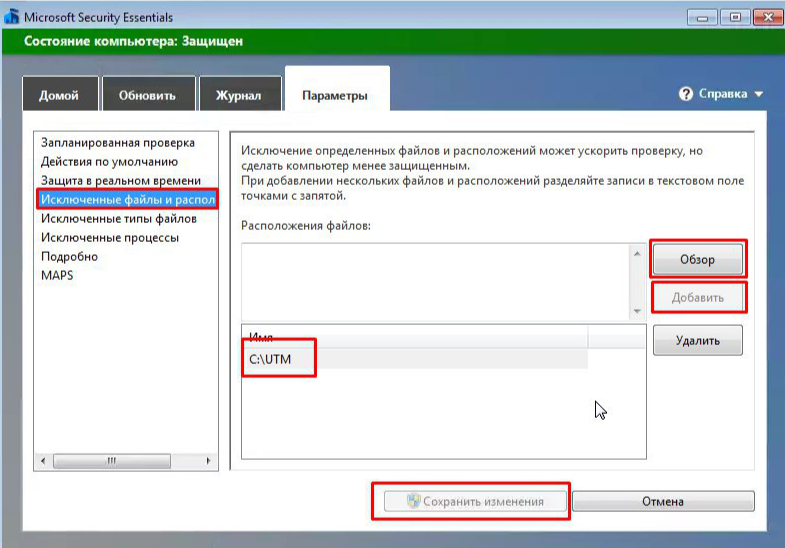This screenshot has height=548, width=785.
Task: Click the Имя column header
Action: [415, 338]
